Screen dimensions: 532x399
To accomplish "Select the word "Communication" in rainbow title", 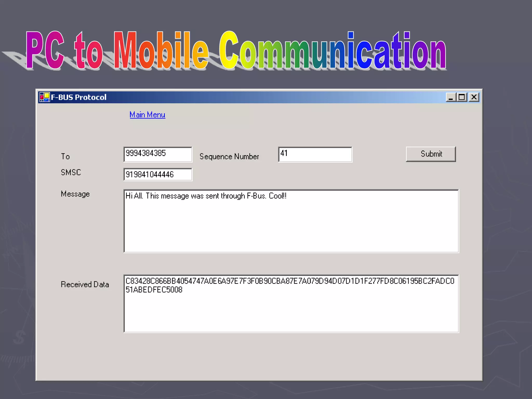I will [x=332, y=51].
